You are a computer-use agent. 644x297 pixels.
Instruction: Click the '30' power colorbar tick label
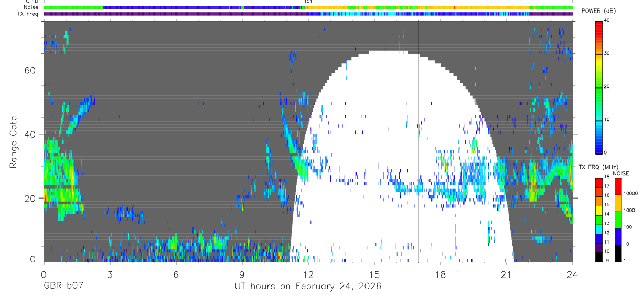click(608, 54)
